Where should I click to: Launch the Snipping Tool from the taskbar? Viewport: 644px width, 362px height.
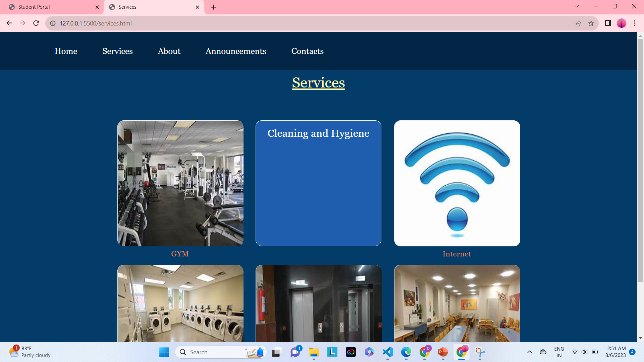pyautogui.click(x=480, y=352)
